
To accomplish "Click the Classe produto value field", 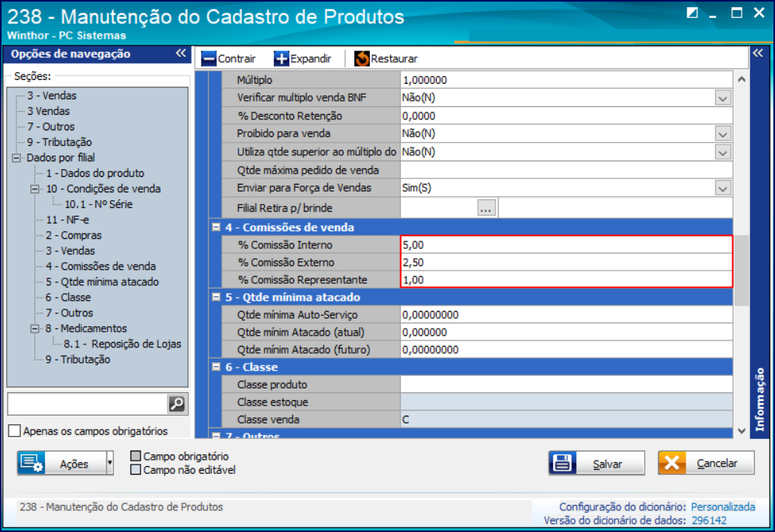I will pos(566,385).
